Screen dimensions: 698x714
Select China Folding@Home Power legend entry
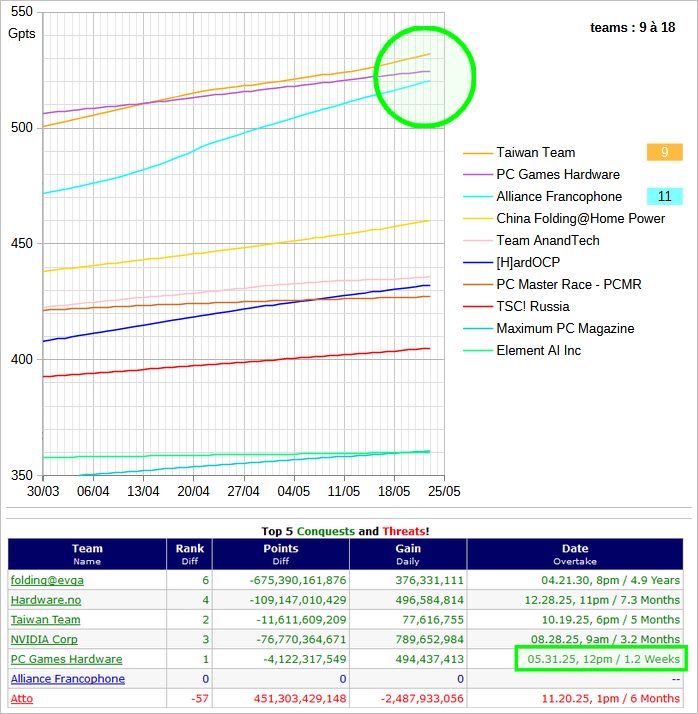pos(580,219)
